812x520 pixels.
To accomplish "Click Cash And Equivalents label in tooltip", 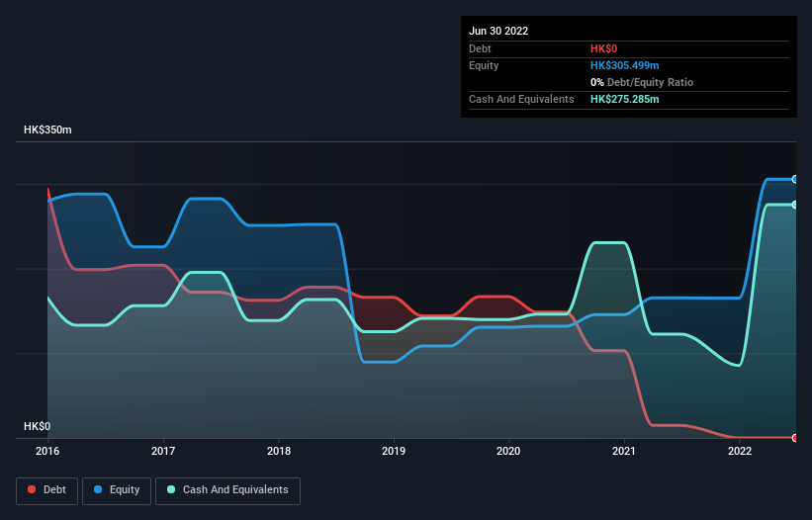I will 521,99.
